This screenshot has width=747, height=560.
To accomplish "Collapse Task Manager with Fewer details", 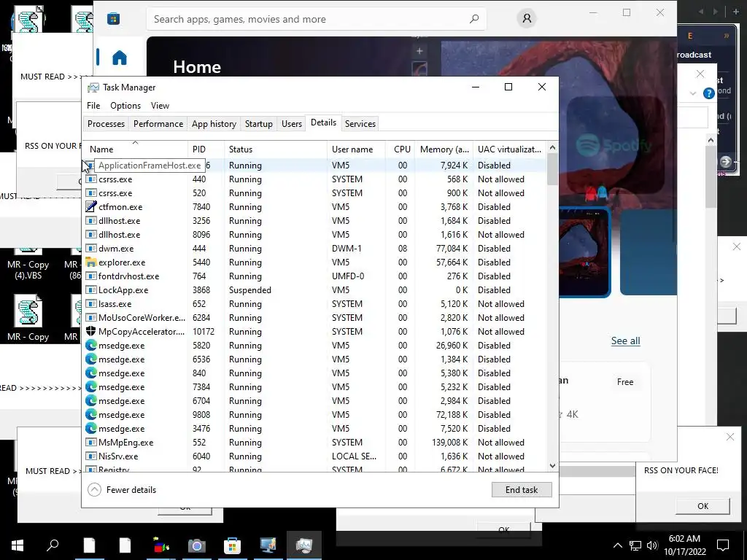I will coord(122,489).
